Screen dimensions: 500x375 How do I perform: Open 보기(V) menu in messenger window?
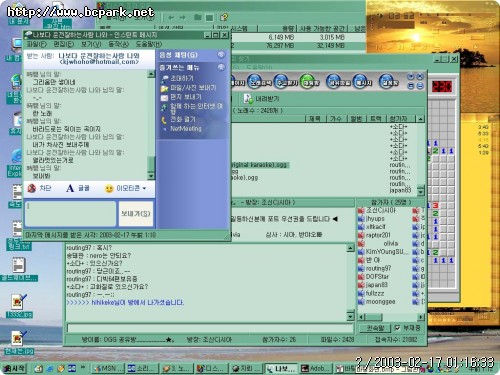[x=91, y=44]
